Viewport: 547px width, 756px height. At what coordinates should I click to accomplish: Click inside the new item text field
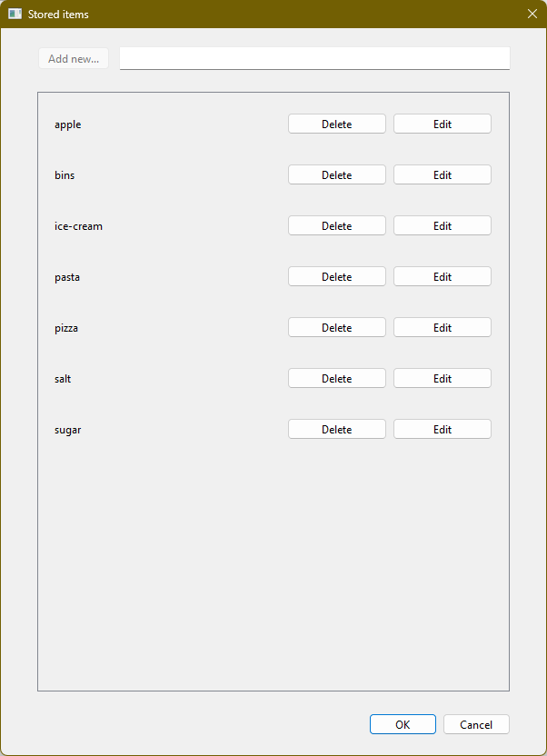pyautogui.click(x=313, y=57)
